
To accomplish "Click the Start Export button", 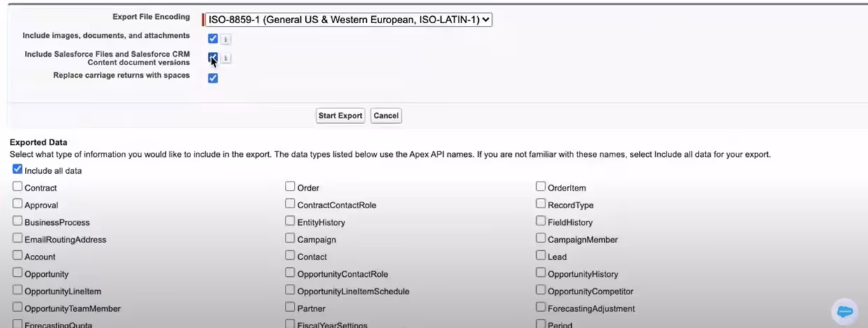I will [x=340, y=116].
